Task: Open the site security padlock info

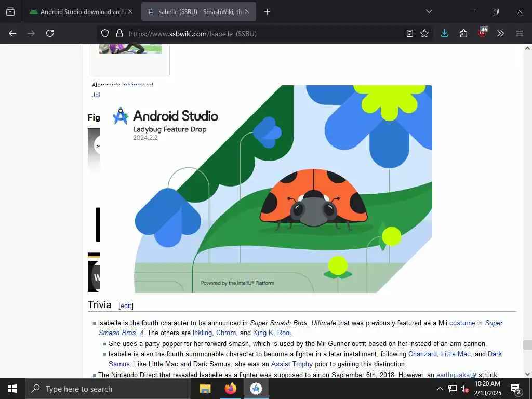Action: pyautogui.click(x=119, y=33)
